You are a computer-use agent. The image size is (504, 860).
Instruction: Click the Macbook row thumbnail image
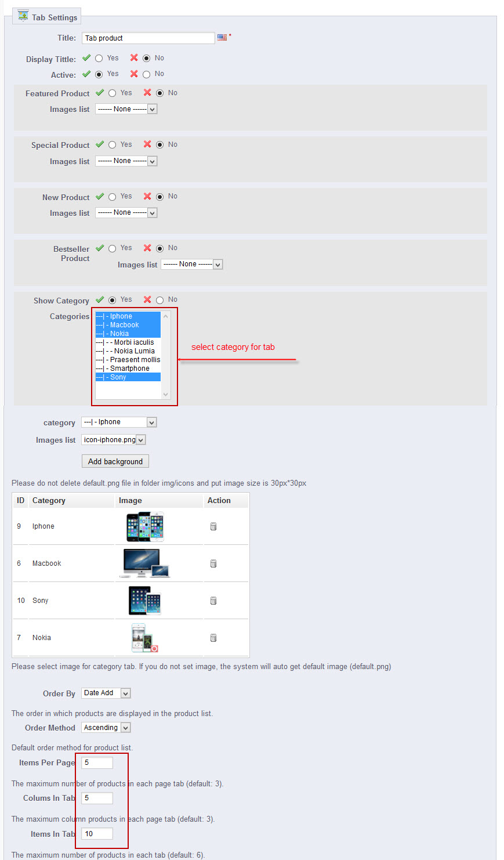click(145, 563)
